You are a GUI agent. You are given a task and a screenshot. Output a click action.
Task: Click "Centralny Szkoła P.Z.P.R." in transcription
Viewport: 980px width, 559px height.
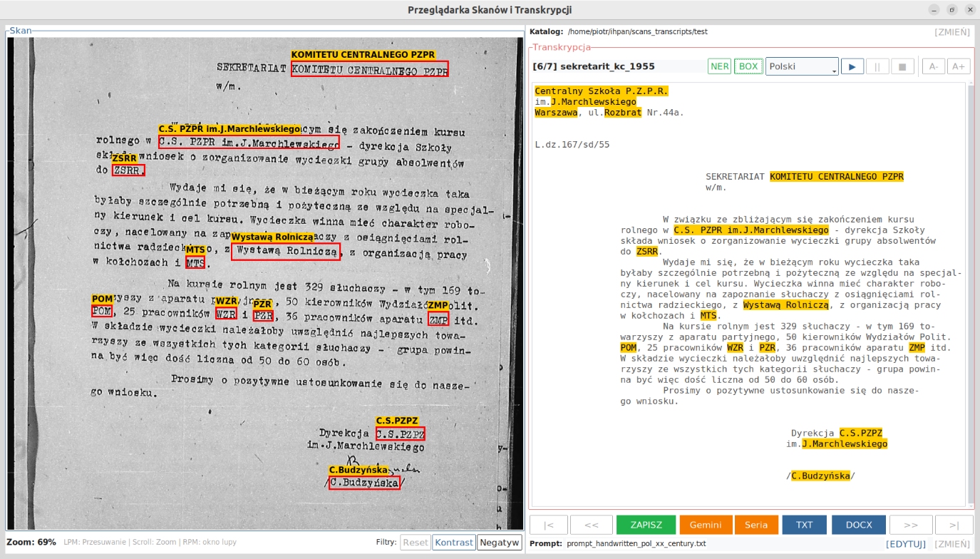[602, 91]
